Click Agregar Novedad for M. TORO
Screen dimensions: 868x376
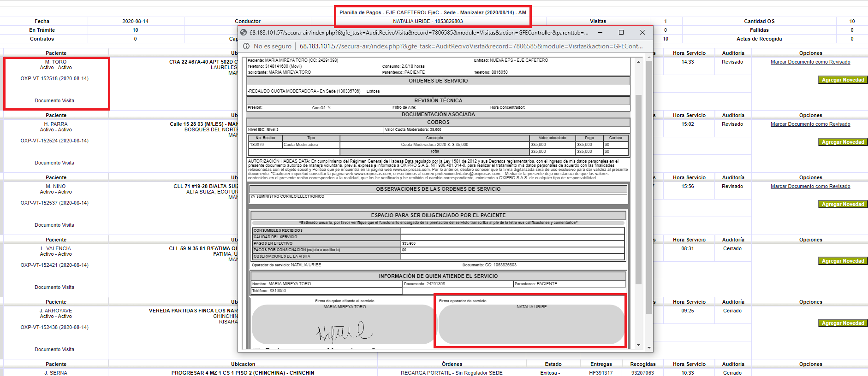[843, 80]
